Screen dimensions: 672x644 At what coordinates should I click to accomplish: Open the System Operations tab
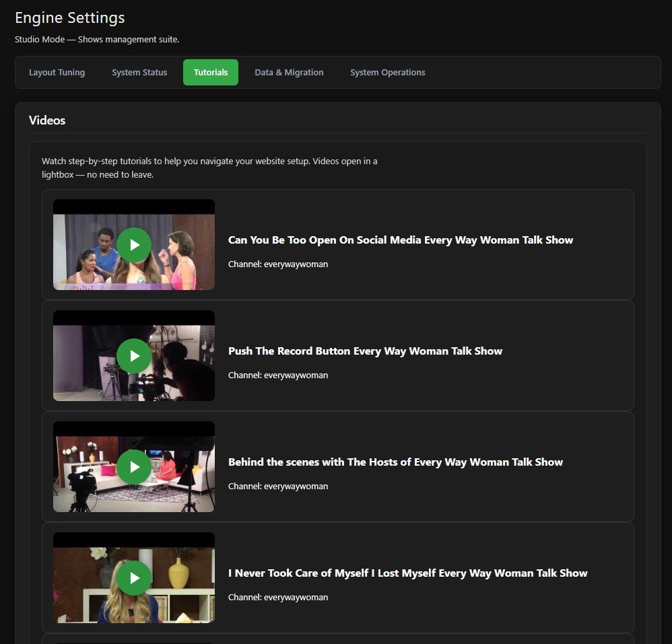pos(387,73)
